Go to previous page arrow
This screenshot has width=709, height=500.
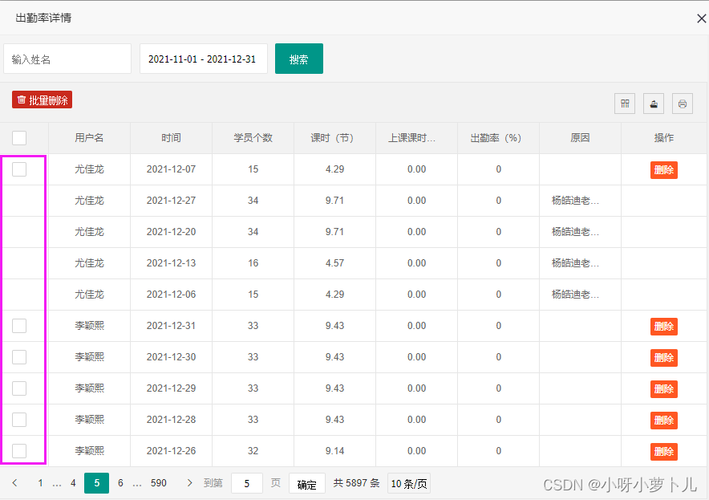[x=15, y=483]
